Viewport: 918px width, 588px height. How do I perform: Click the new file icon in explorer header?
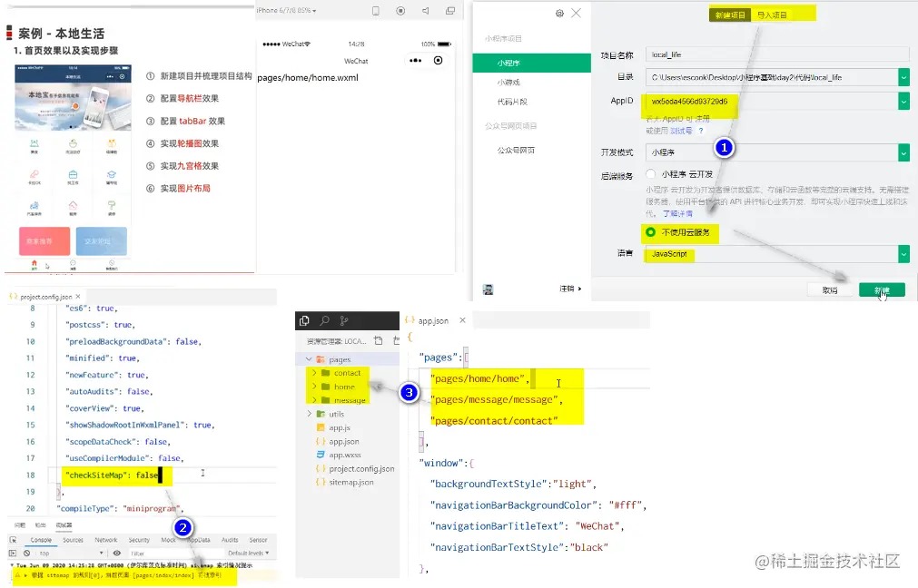379,340
